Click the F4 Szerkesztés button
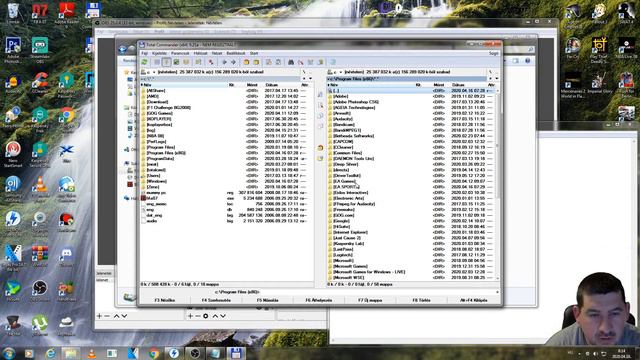This screenshot has width=640, height=360. 216,300
